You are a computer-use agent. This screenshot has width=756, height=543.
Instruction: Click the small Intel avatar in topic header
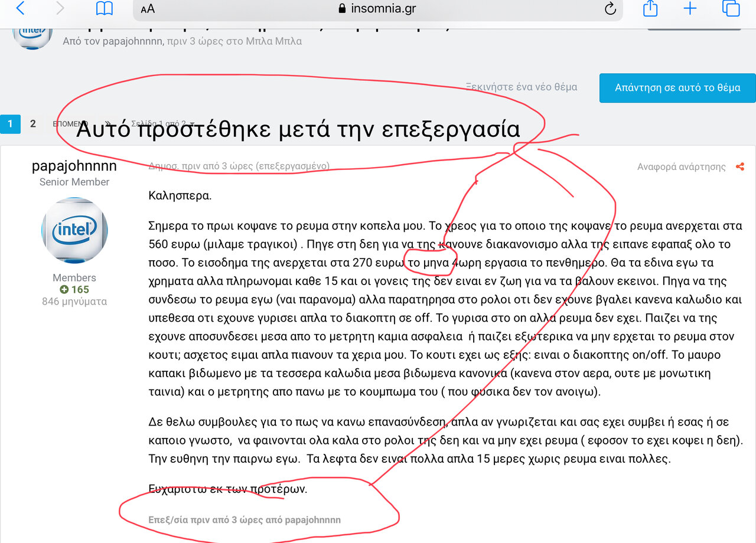32,35
